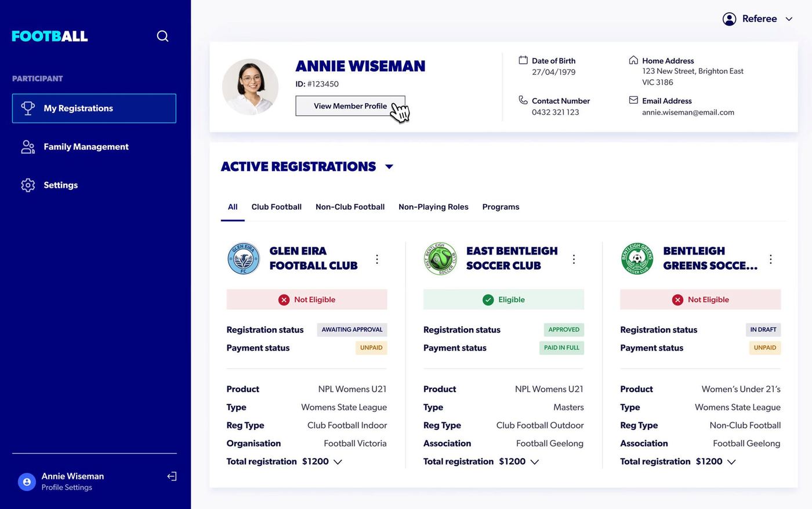The height and width of the screenshot is (509, 812).
Task: Click the envelope icon next to Email Address
Action: pos(633,100)
